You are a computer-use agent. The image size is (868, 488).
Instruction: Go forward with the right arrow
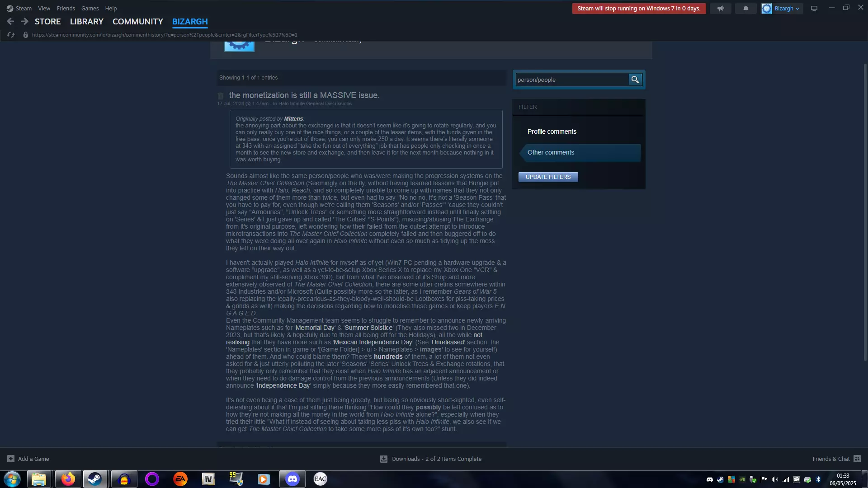click(25, 21)
